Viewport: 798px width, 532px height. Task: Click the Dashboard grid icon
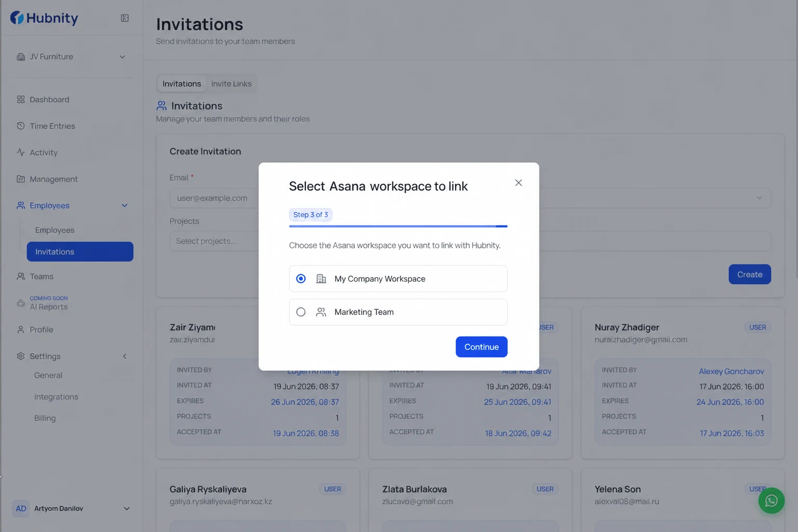21,99
